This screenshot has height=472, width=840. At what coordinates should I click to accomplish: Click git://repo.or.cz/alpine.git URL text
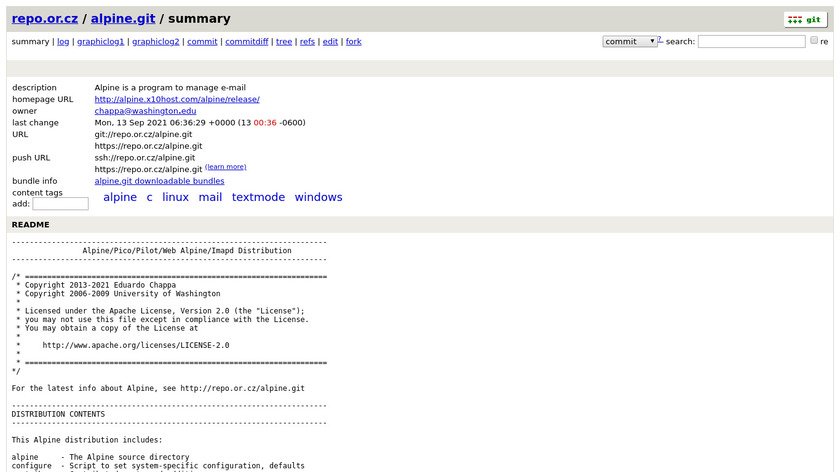144,134
